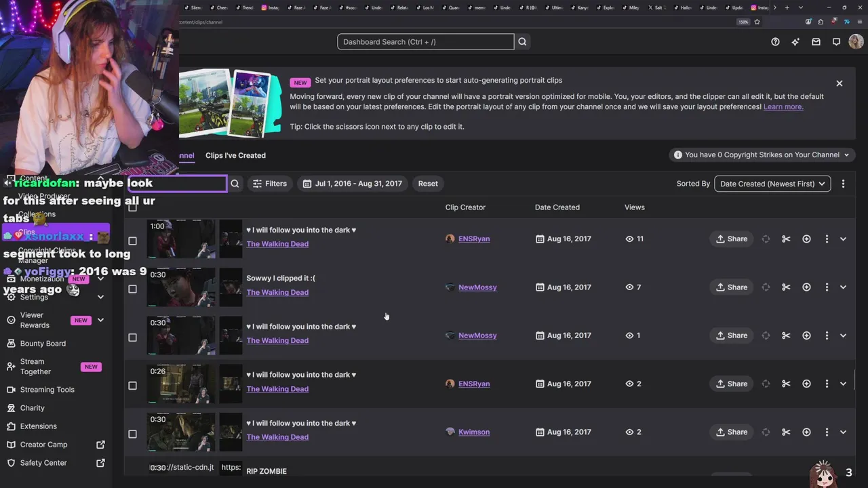Open Safety Center external link

point(56,463)
